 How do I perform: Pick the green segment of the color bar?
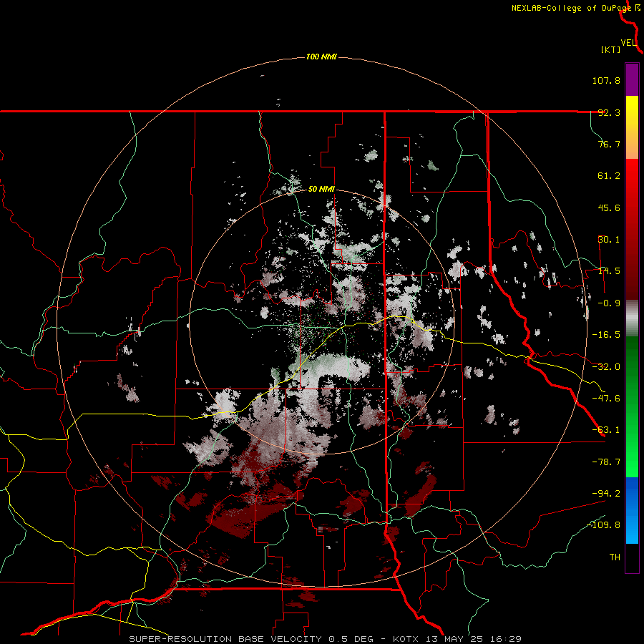[x=632, y=406]
